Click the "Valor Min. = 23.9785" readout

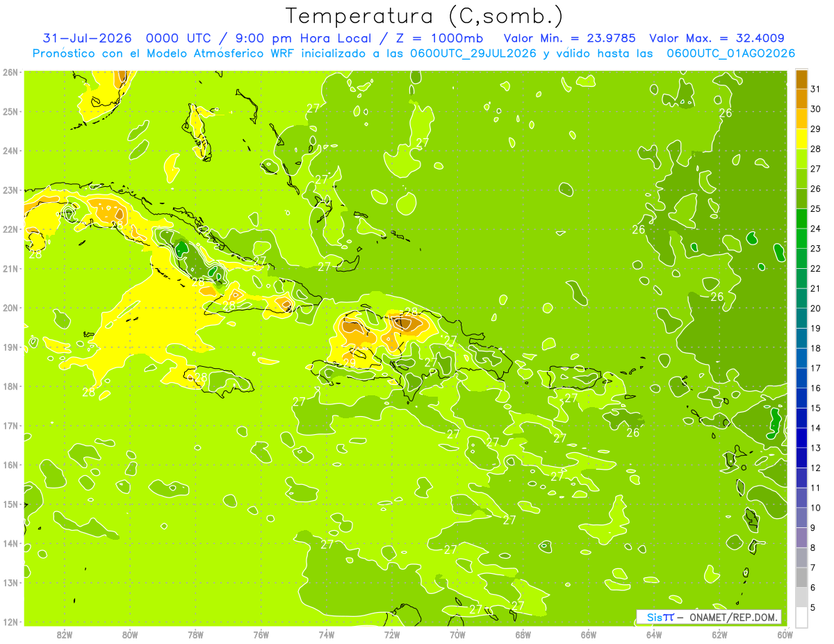(570, 38)
